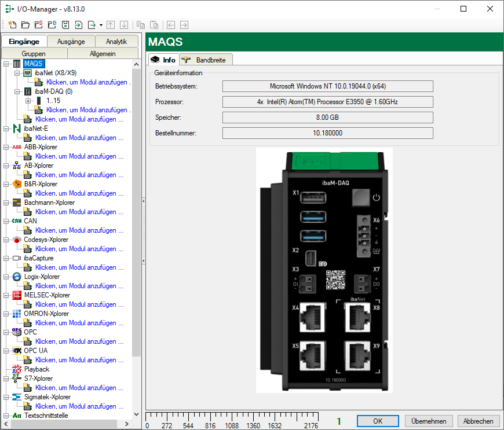Switch to the Analytik tab
Screen dimensions: 504x430
[116, 42]
